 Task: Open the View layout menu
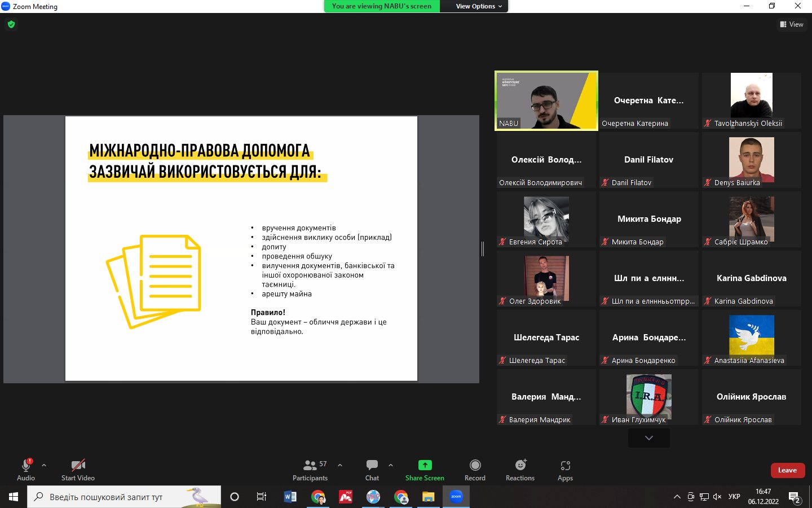pyautogui.click(x=792, y=24)
